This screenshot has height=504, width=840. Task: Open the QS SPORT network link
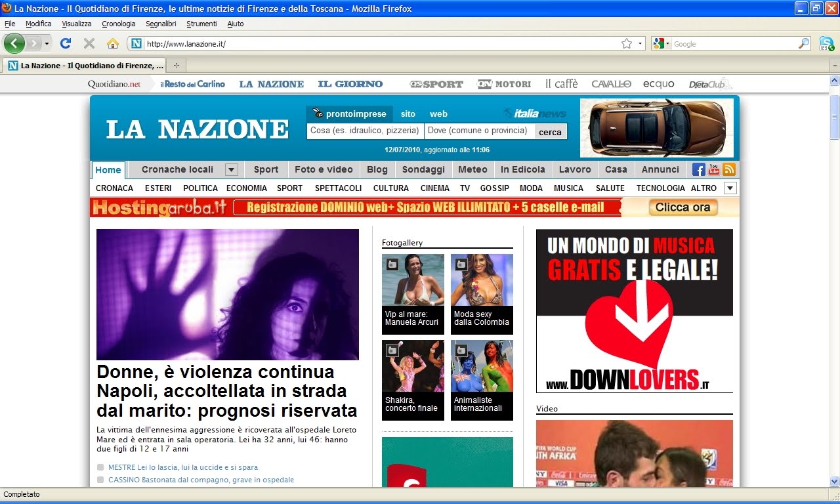(x=436, y=84)
